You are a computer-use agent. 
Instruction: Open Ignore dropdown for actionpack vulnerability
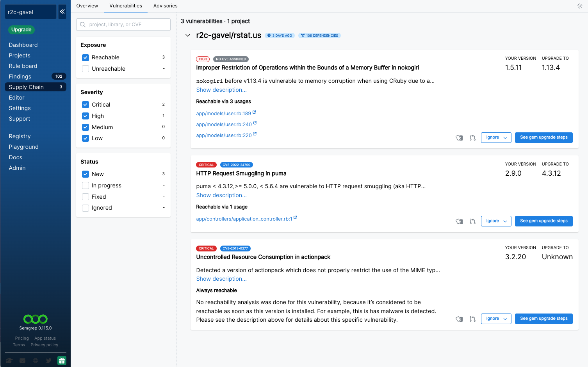click(496, 319)
